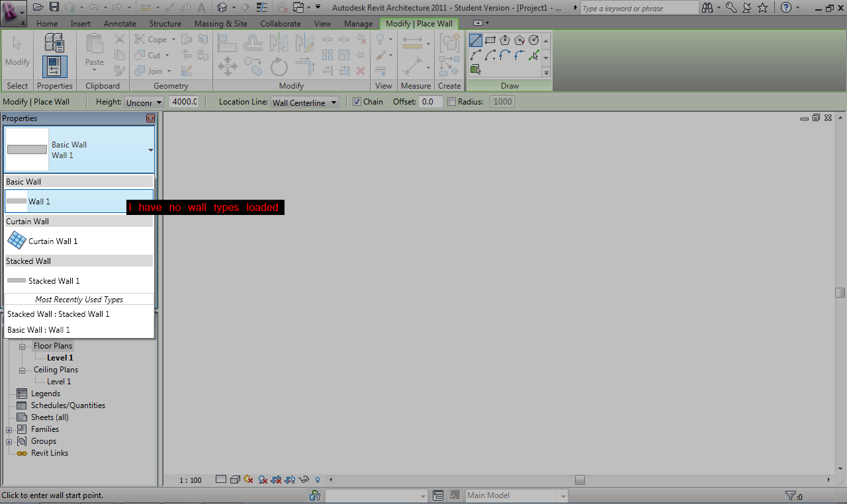Screen dimensions: 847x504
Task: Click the Offset value input field
Action: pos(431,102)
